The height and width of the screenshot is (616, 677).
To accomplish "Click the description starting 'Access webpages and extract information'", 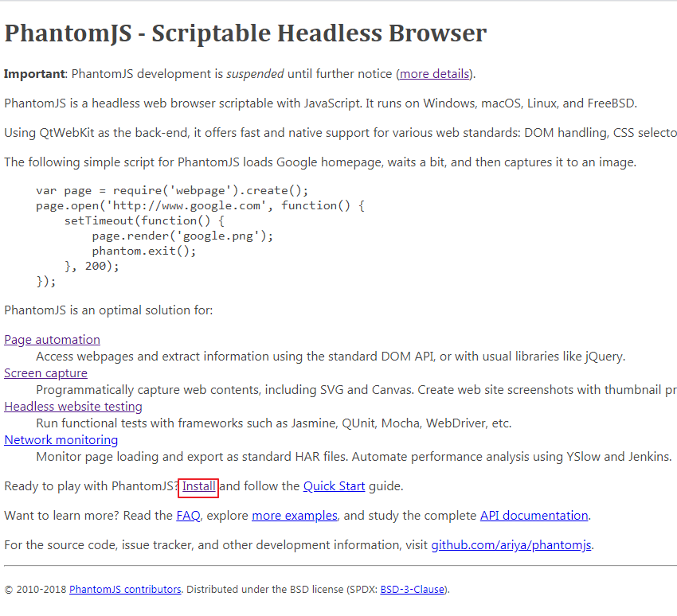I will 331,357.
